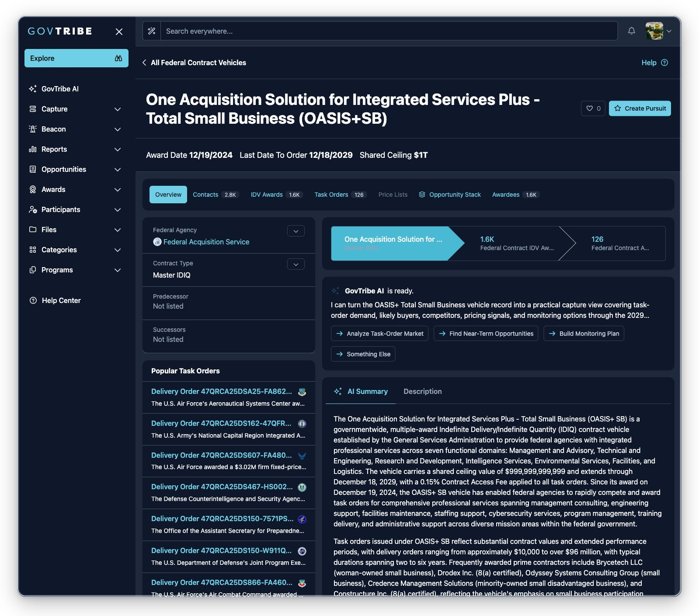Click the Air Force wings icon on DS607 order

pos(302,456)
